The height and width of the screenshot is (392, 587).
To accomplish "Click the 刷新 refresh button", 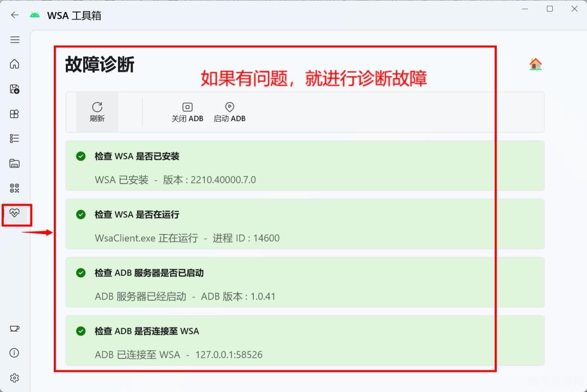I will coord(97,112).
